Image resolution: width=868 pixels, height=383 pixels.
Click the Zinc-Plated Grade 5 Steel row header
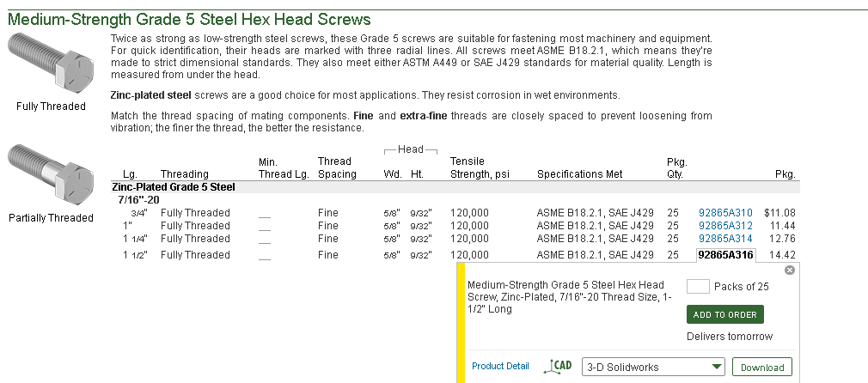point(174,187)
